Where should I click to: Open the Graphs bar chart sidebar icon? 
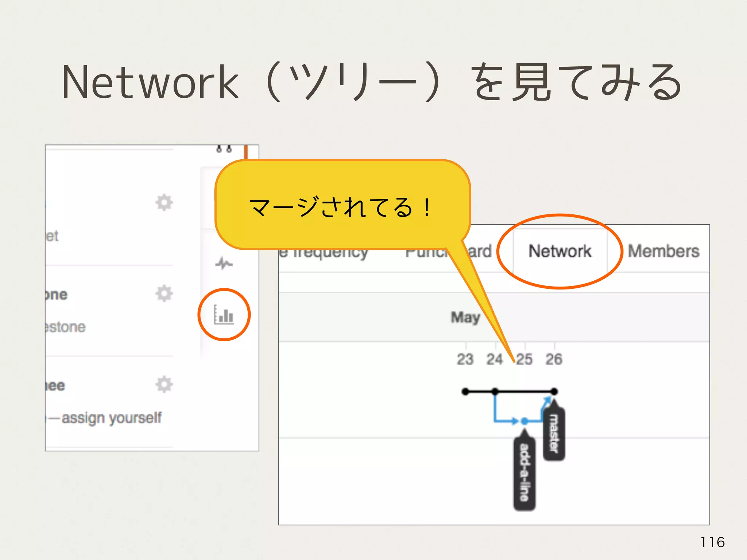[x=224, y=314]
